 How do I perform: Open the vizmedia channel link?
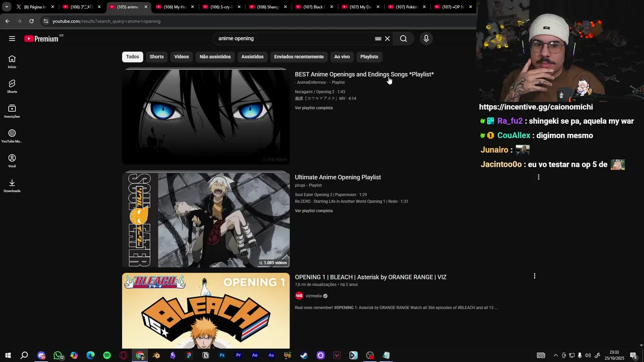coord(313,296)
